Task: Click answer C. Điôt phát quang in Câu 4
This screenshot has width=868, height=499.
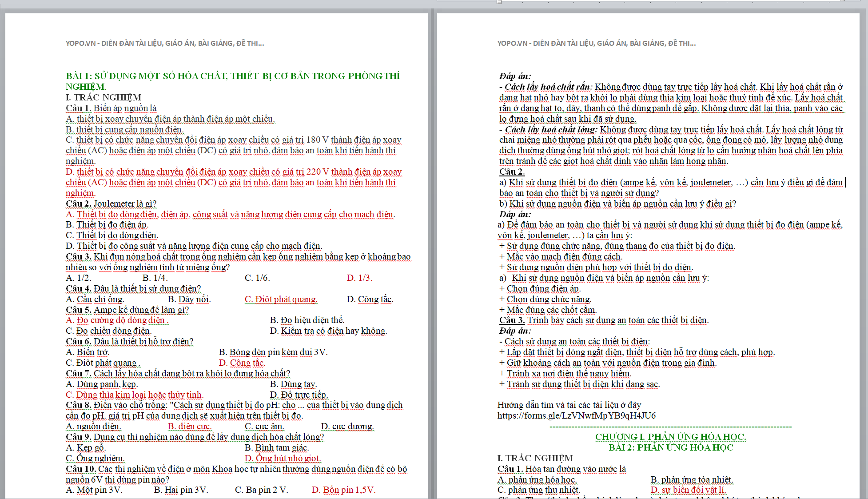Action: (x=281, y=299)
